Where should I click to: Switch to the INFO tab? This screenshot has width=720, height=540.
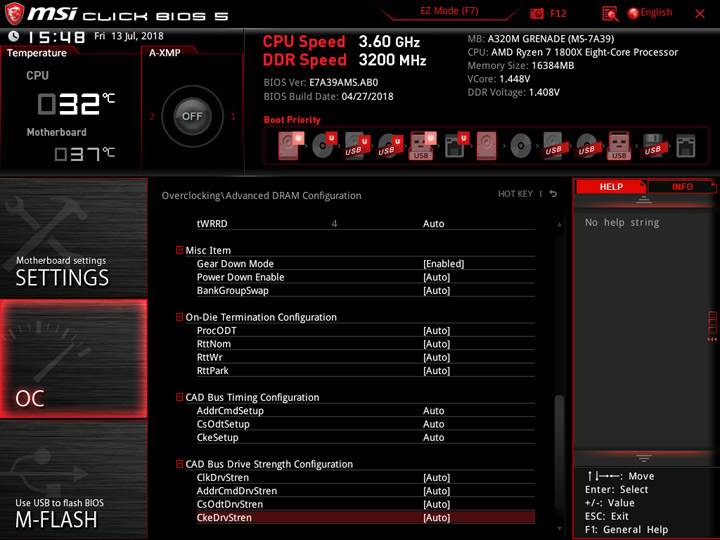(x=682, y=186)
